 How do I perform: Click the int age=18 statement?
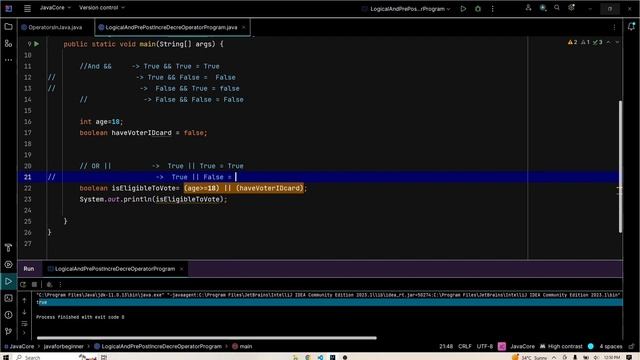click(101, 122)
